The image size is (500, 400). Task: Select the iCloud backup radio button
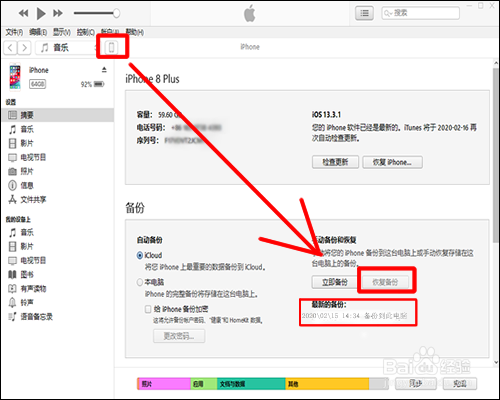tap(140, 255)
